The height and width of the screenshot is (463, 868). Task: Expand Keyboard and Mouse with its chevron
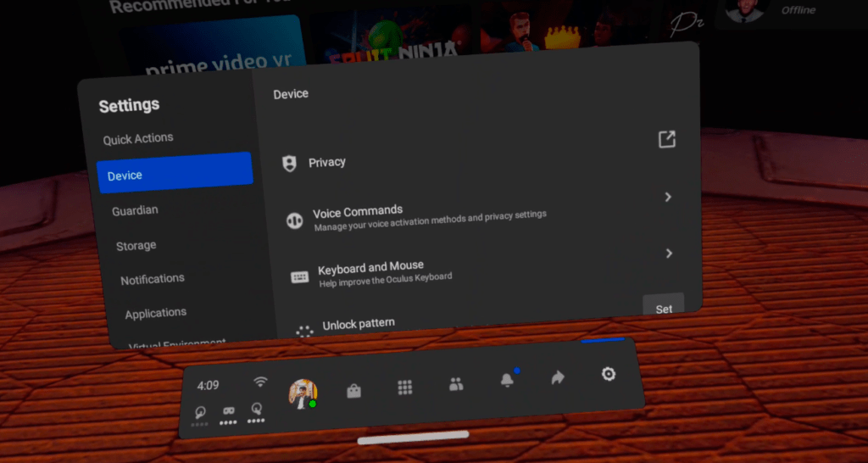point(670,253)
